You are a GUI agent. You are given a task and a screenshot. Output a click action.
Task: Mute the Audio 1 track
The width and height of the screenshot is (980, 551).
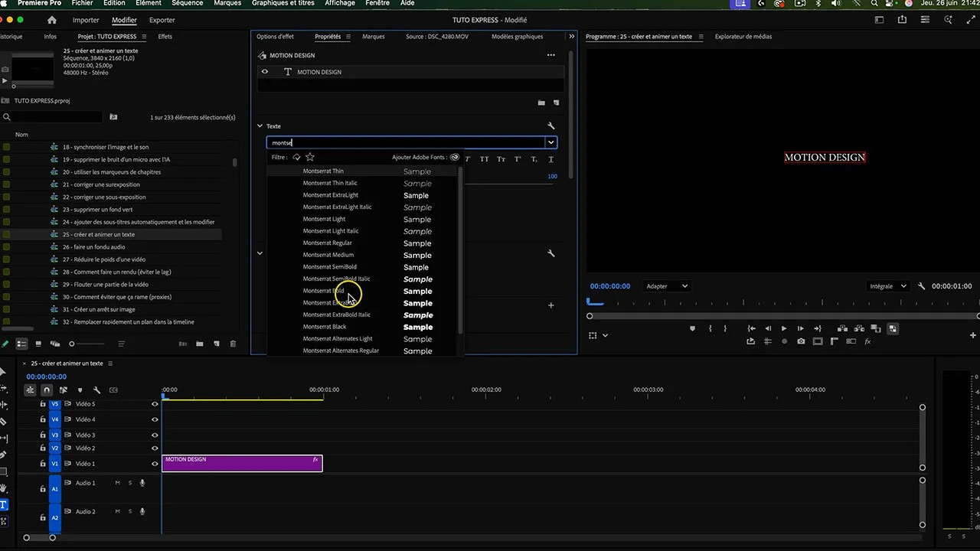pyautogui.click(x=117, y=483)
